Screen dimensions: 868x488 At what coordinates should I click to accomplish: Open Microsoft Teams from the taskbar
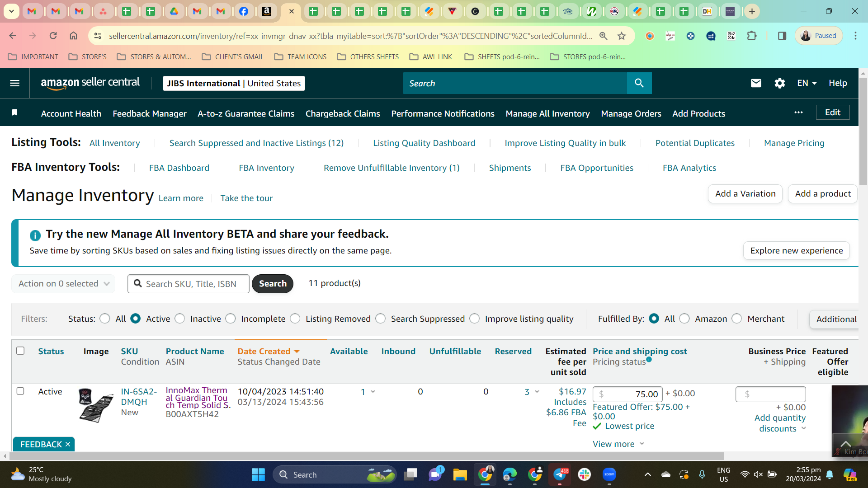435,474
